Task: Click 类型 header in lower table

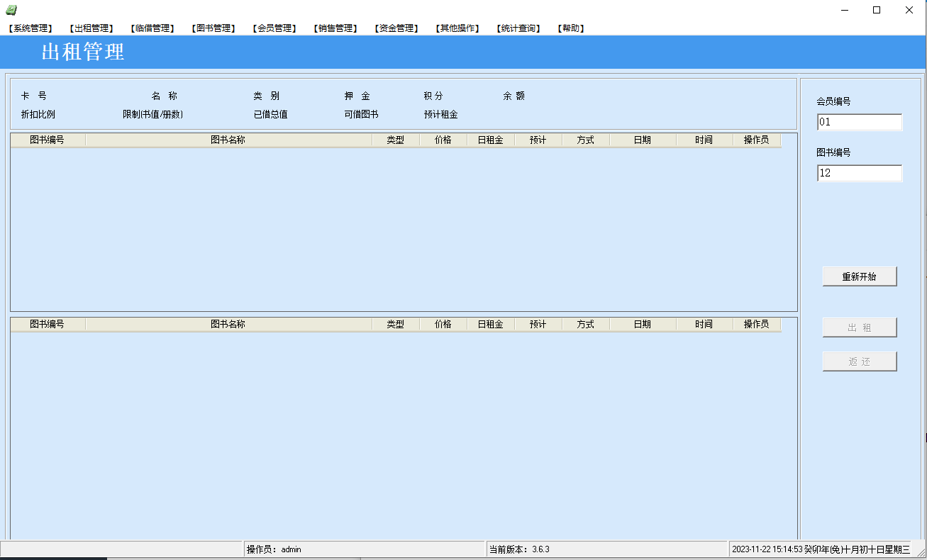Action: (x=396, y=324)
